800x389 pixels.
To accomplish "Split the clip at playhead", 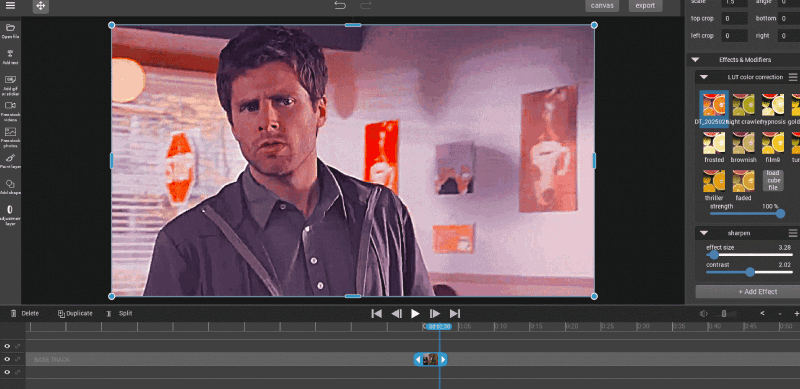I will 119,313.
